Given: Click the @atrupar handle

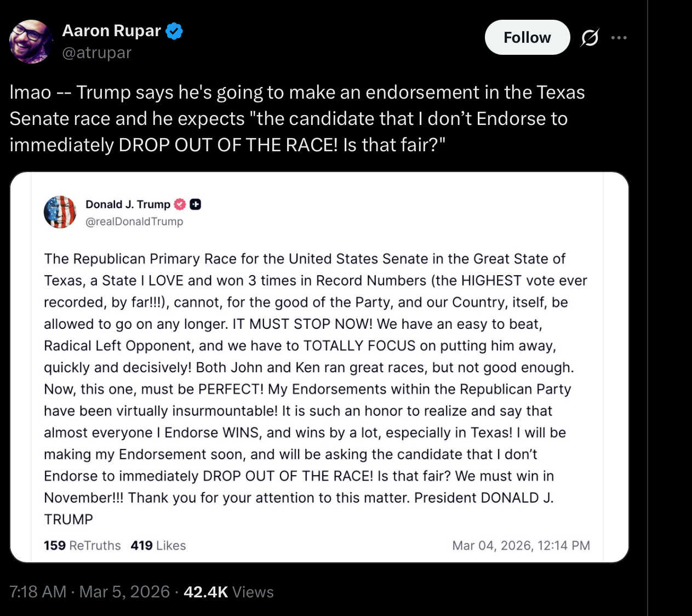Looking at the screenshot, I should click(96, 53).
